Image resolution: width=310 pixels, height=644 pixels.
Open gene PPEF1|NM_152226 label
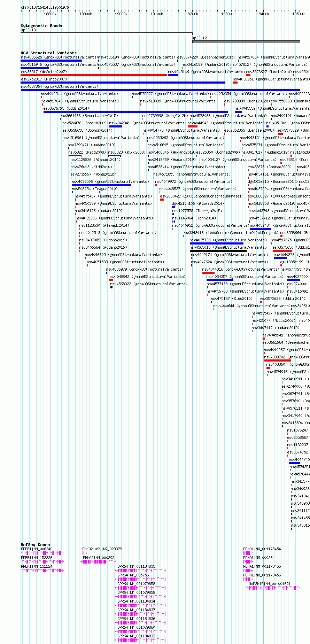[37, 558]
